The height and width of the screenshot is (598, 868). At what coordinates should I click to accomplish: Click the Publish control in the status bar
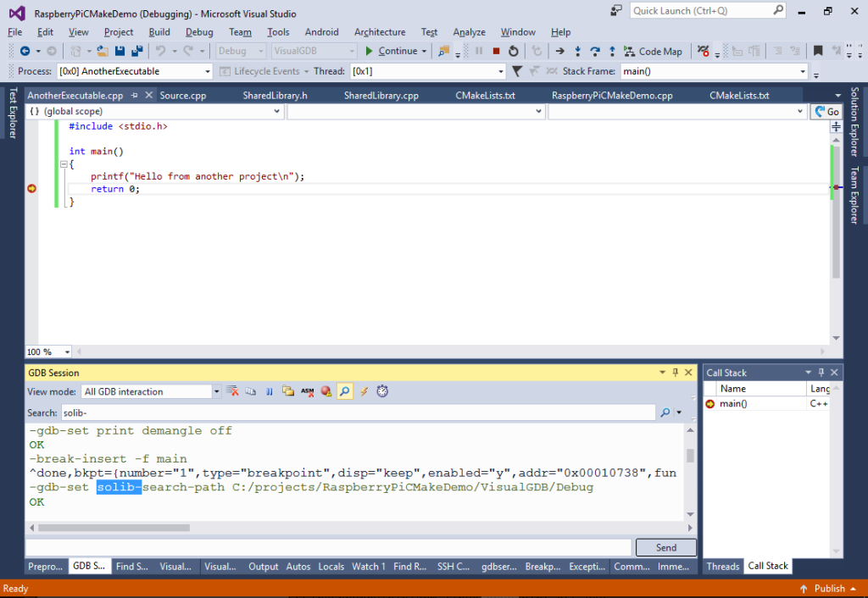click(x=829, y=587)
